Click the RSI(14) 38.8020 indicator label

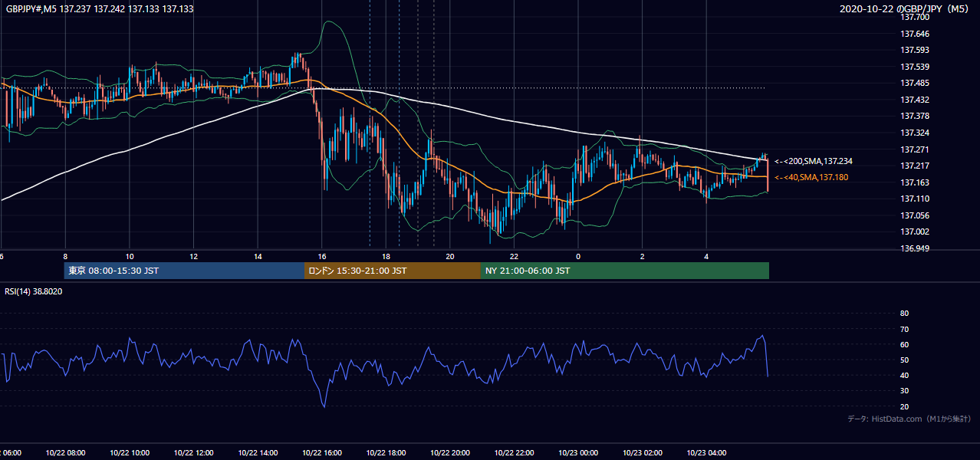[x=34, y=291]
